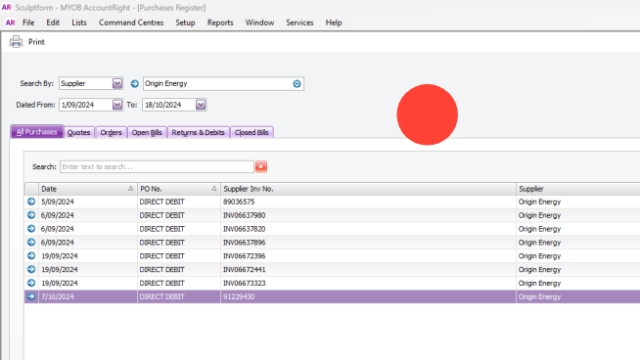This screenshot has height=360, width=640.
Task: Click the search text input field
Action: point(157,167)
